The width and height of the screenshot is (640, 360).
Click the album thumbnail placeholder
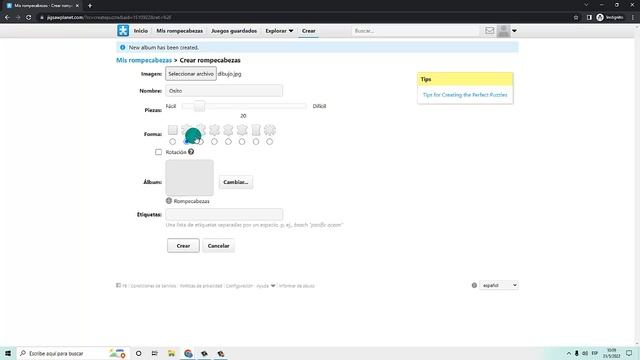189,178
